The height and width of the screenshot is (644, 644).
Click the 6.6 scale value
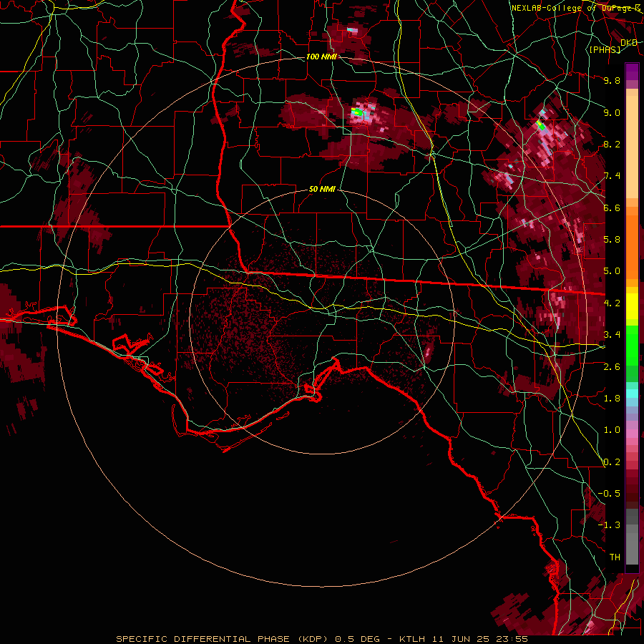pos(612,208)
